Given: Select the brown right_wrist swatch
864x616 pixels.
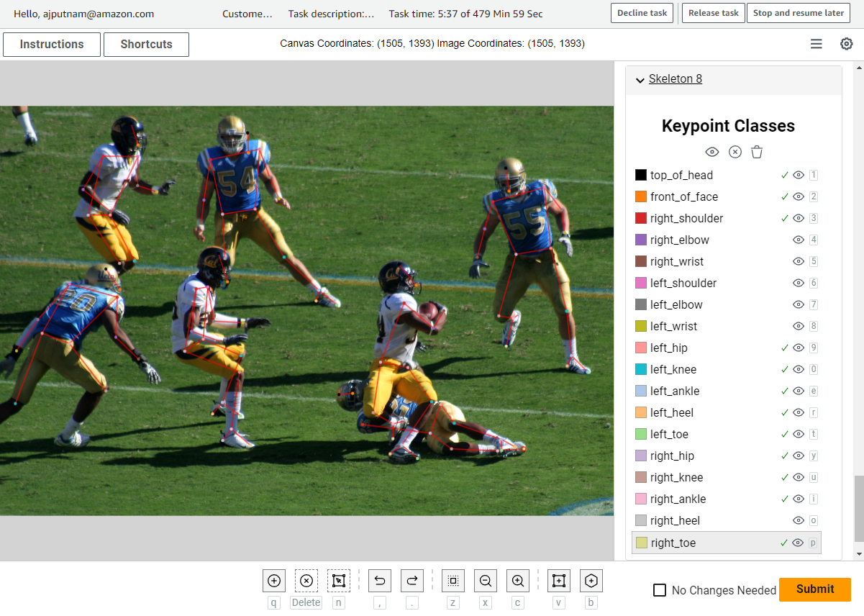Looking at the screenshot, I should point(641,261).
